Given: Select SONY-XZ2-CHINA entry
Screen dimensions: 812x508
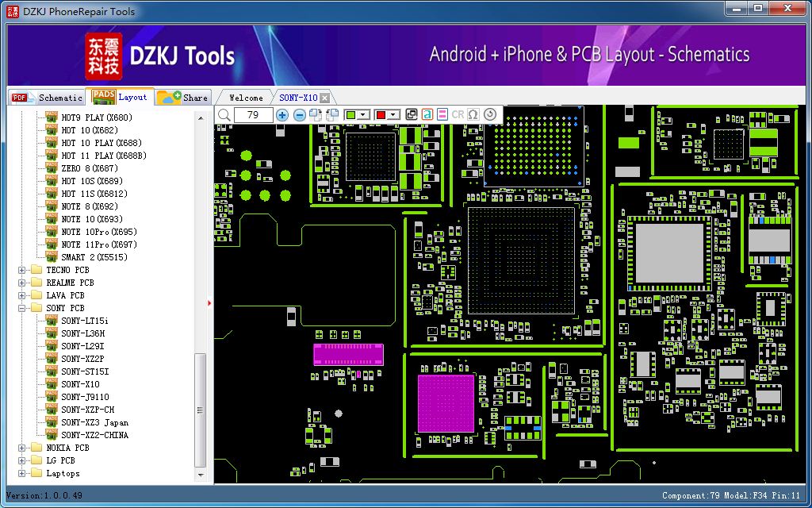Looking at the screenshot, I should (x=95, y=435).
